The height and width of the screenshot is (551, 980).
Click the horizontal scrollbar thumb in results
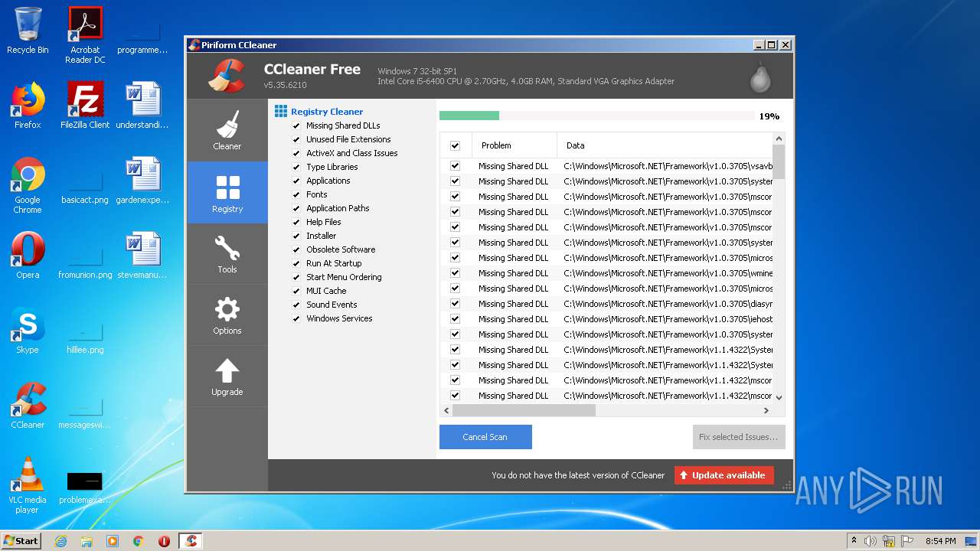click(524, 410)
